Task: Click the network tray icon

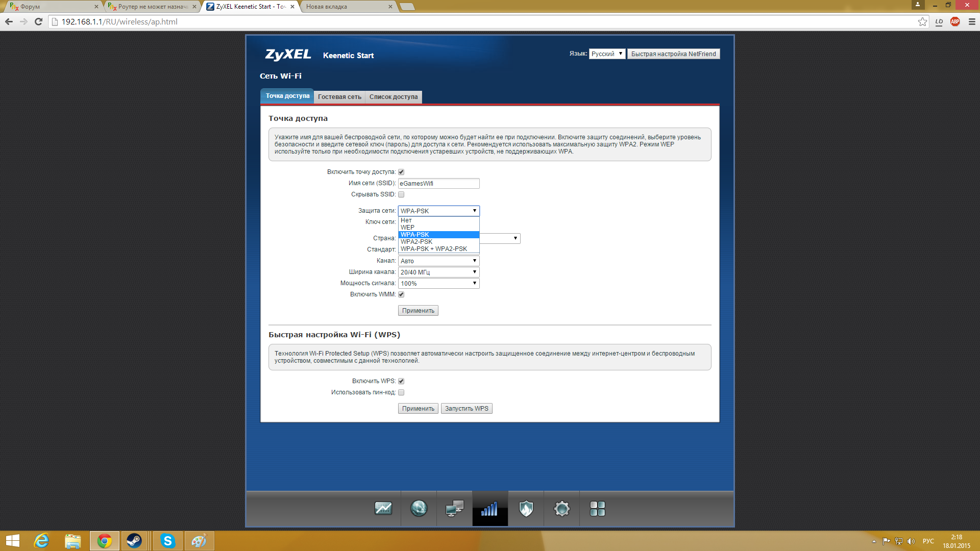Action: [898, 541]
